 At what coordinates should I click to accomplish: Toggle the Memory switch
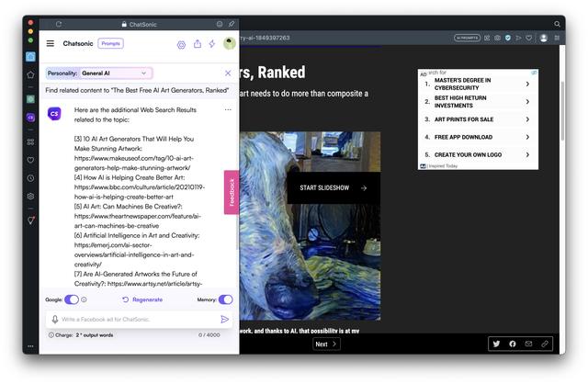coord(225,299)
